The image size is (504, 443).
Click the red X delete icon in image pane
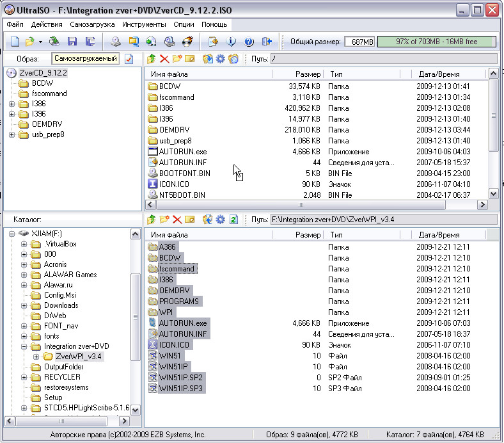[x=164, y=59]
